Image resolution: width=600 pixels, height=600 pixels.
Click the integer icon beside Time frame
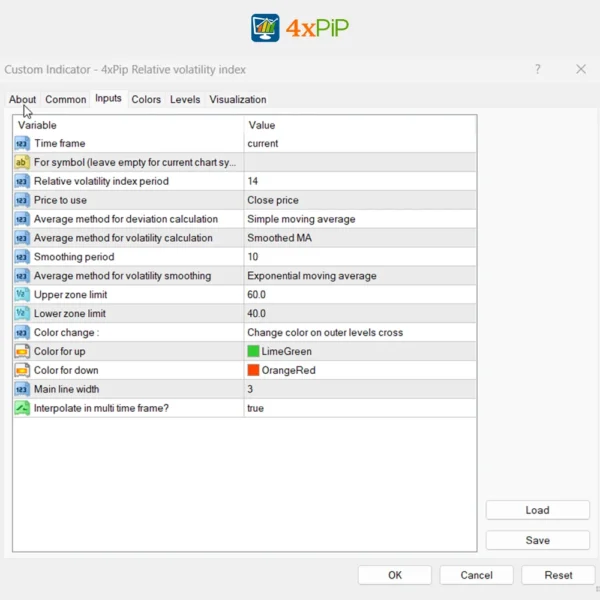point(22,143)
